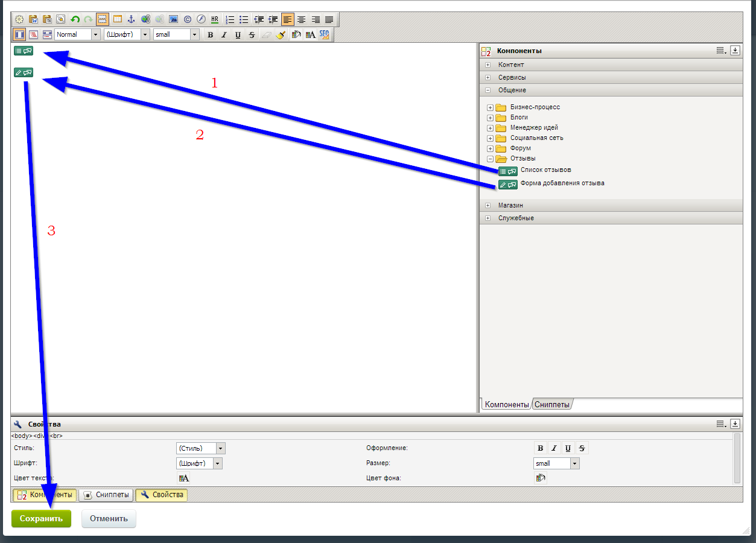
Task: Undo the last action
Action: (75, 19)
